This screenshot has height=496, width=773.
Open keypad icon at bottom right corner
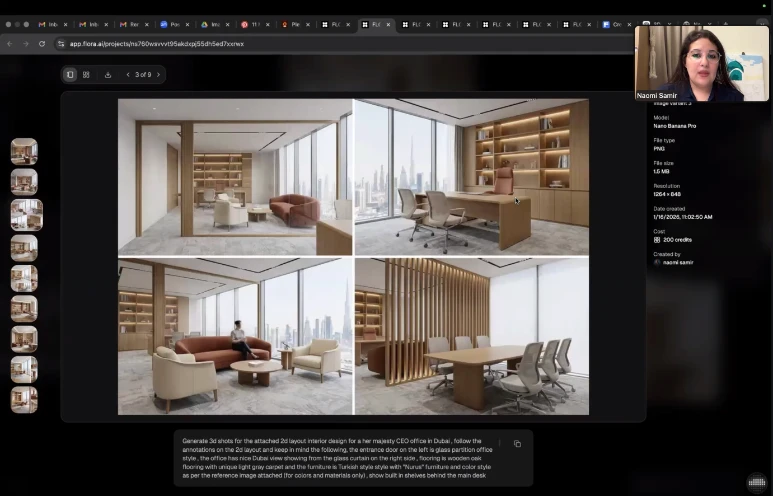[756, 482]
